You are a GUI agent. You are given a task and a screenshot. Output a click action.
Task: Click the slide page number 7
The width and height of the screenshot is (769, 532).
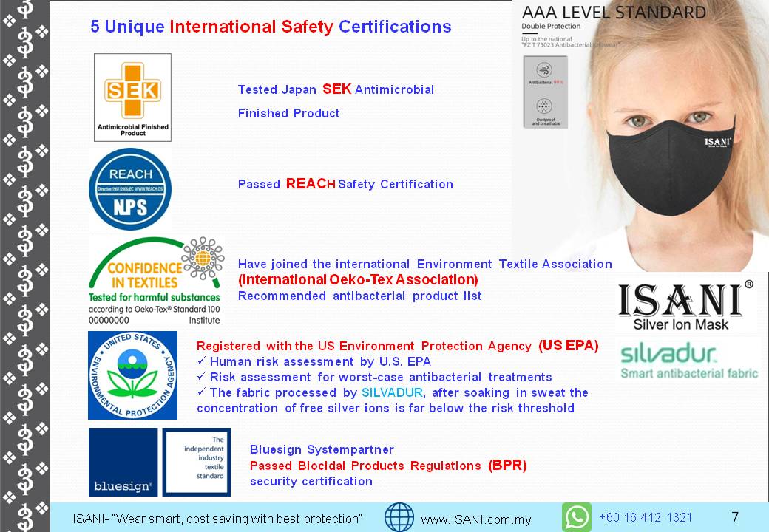[735, 516]
